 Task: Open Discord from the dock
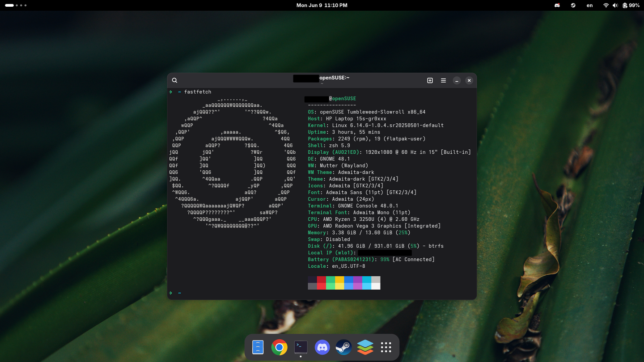pyautogui.click(x=322, y=347)
